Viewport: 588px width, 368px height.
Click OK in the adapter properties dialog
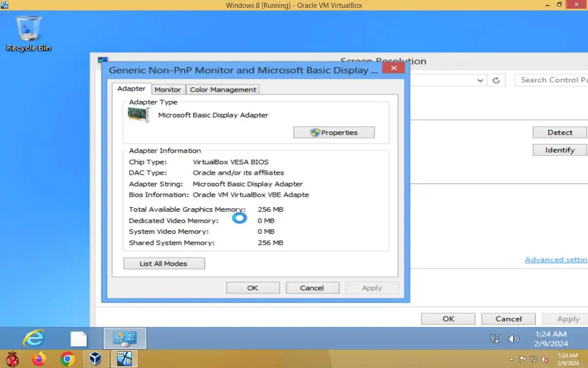(x=253, y=288)
